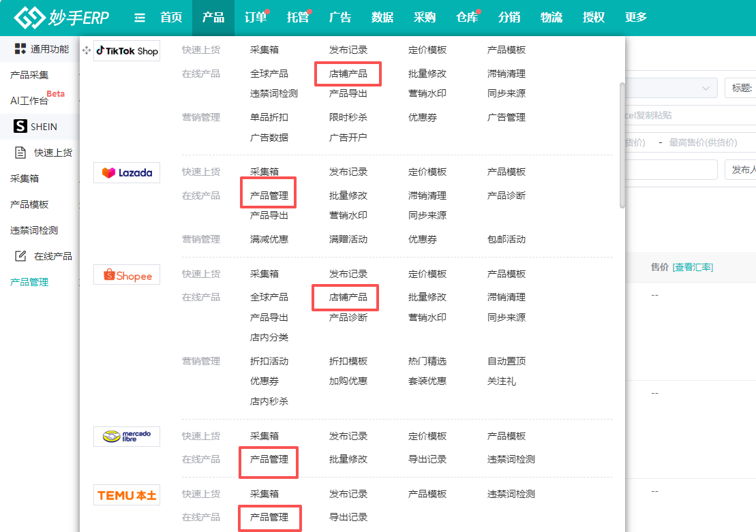Select 产品管理 in the left sidebar
Viewport: 756px width, 532px height.
point(29,282)
